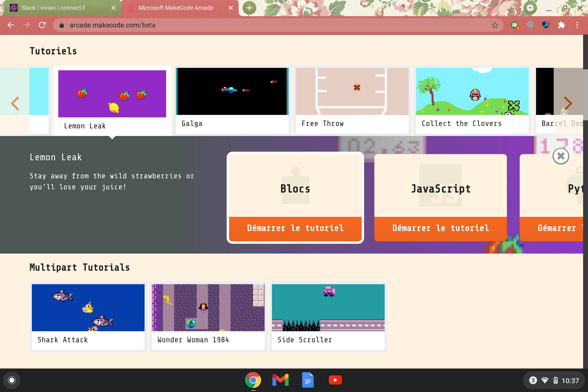The image size is (588, 392).
Task: Open a new browser tab with the plus button
Action: tap(249, 8)
